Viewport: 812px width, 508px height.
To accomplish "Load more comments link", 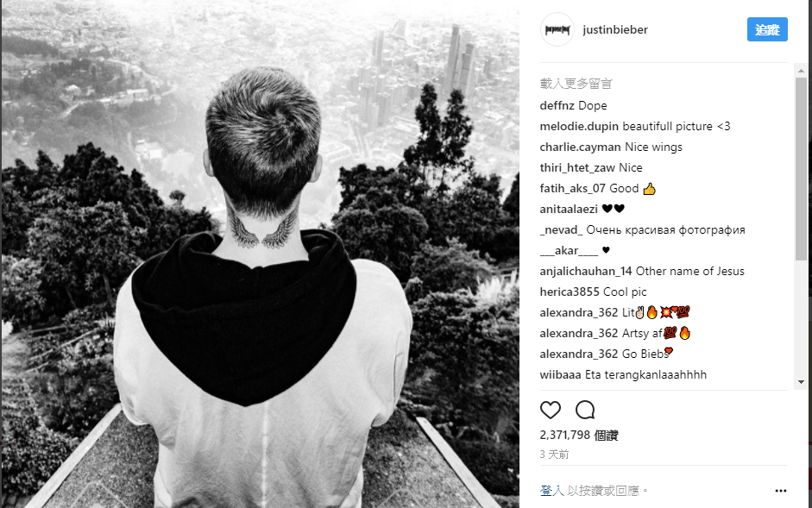I will pos(576,84).
